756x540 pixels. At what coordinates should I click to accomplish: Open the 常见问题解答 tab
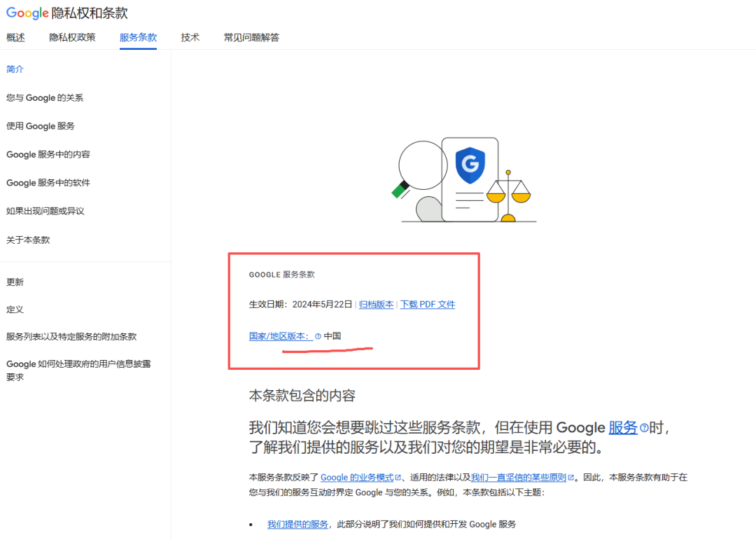(x=251, y=37)
